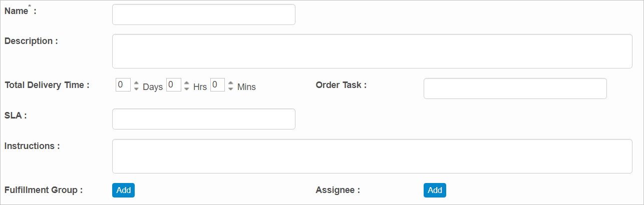Click the Name input field
644x205 pixels.
(x=203, y=14)
